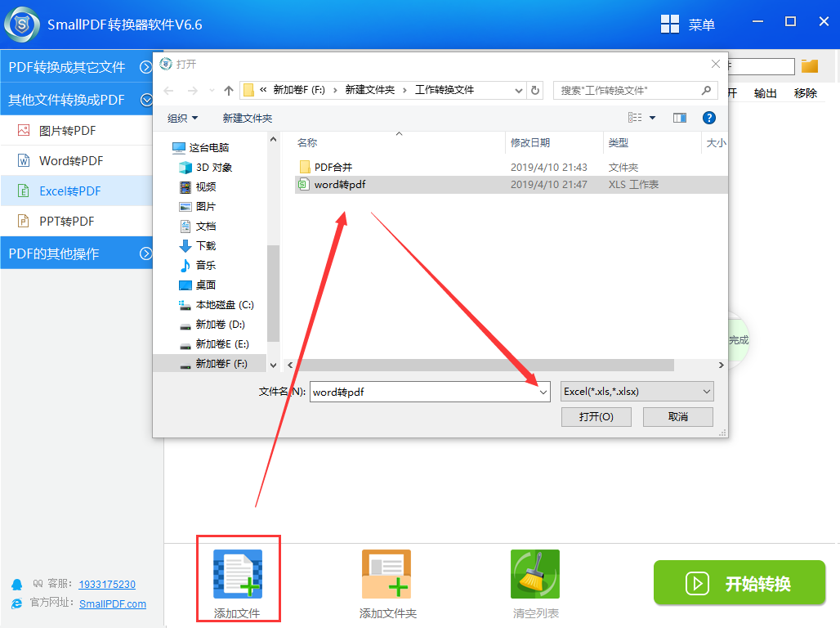Click the 取消 button
Screen dimensions: 840x628
(x=678, y=417)
